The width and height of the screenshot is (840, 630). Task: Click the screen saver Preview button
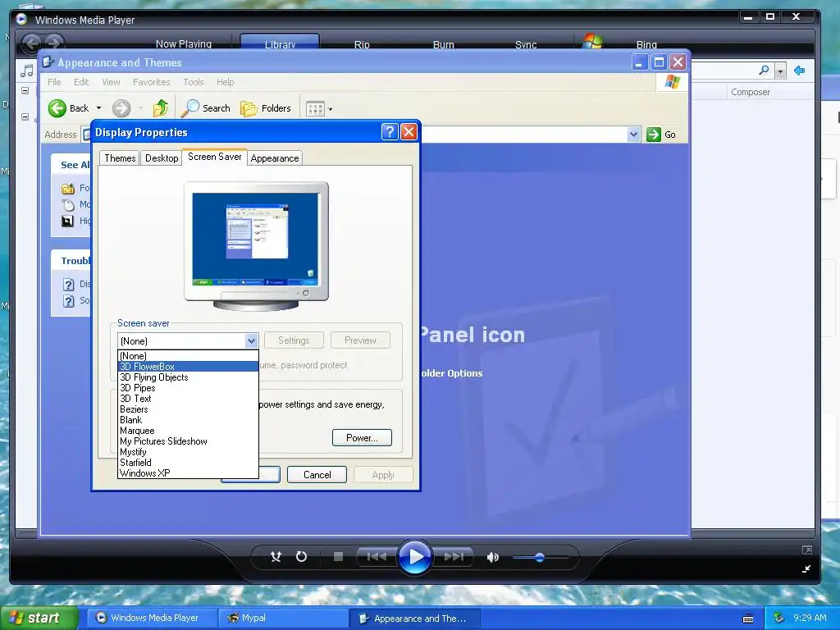[x=360, y=340]
